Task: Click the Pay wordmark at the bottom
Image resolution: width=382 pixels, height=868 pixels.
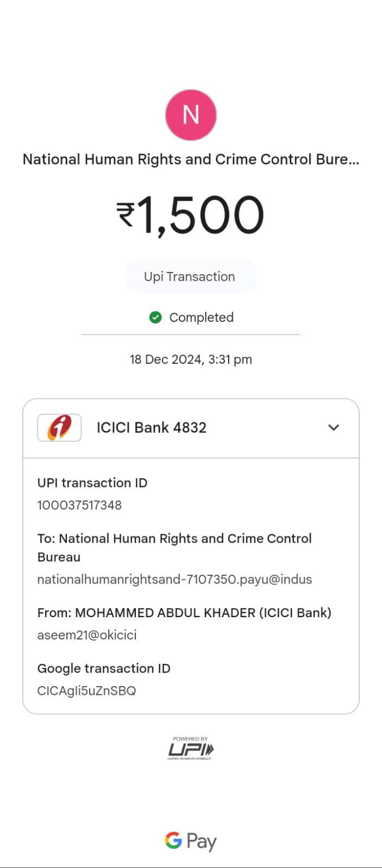Action: (x=202, y=841)
